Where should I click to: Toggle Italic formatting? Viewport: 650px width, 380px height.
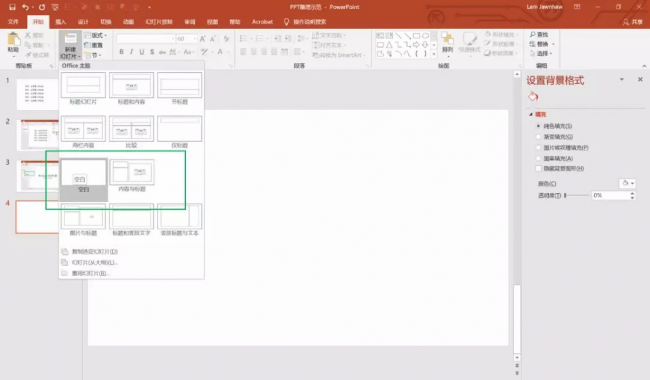[x=131, y=52]
